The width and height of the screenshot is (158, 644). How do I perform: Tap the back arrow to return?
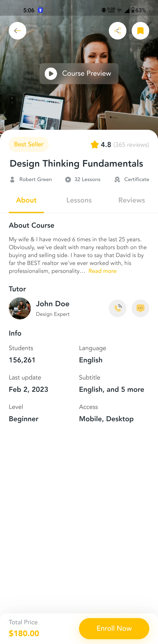[18, 30]
